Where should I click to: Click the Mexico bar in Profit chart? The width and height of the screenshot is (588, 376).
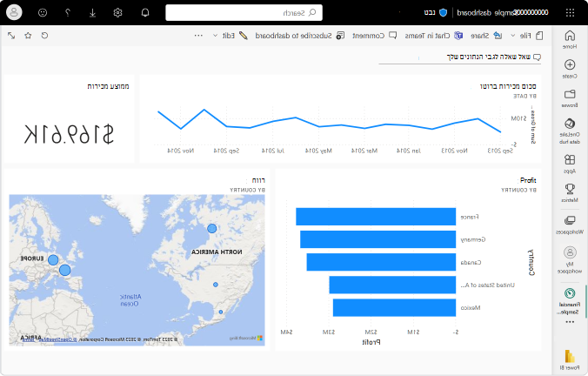pyautogui.click(x=395, y=308)
